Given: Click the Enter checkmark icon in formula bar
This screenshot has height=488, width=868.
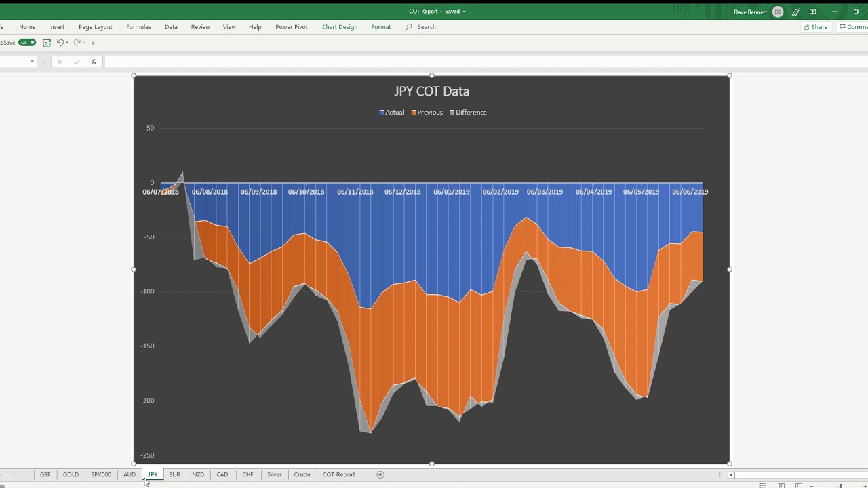Looking at the screenshot, I should pos(77,62).
